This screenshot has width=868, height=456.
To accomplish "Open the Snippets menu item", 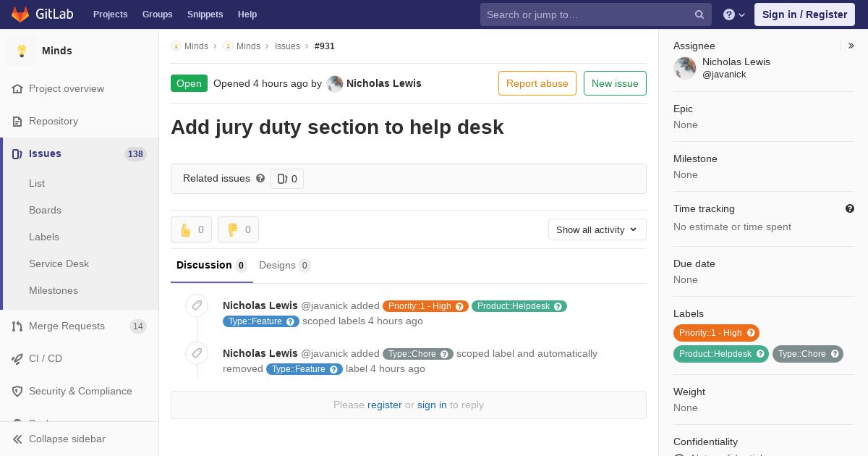I will (205, 14).
